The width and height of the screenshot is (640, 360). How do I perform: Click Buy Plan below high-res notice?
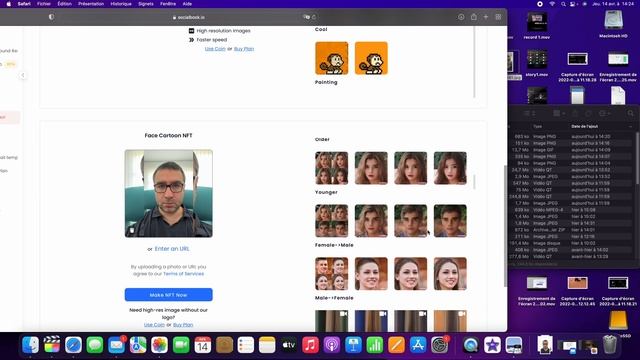point(183,324)
